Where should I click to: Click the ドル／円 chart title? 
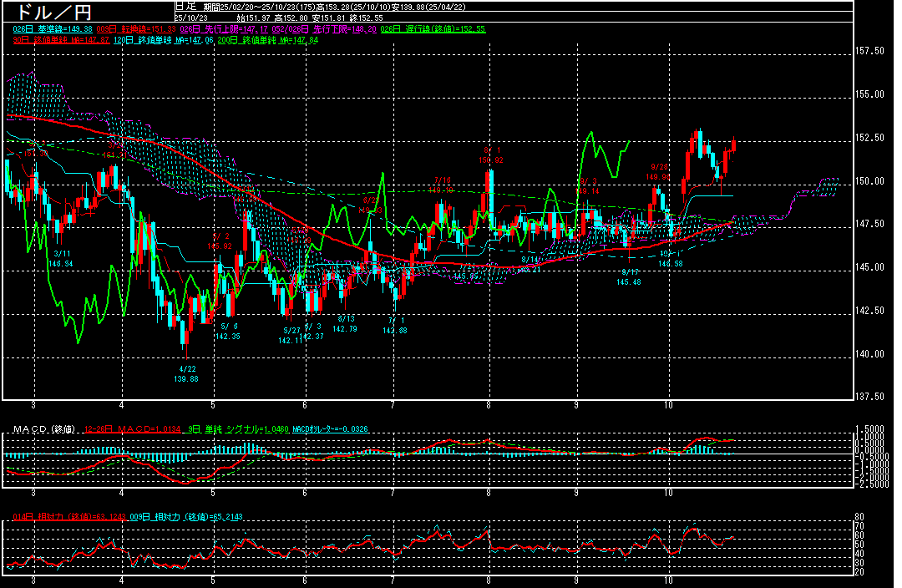pos(55,12)
